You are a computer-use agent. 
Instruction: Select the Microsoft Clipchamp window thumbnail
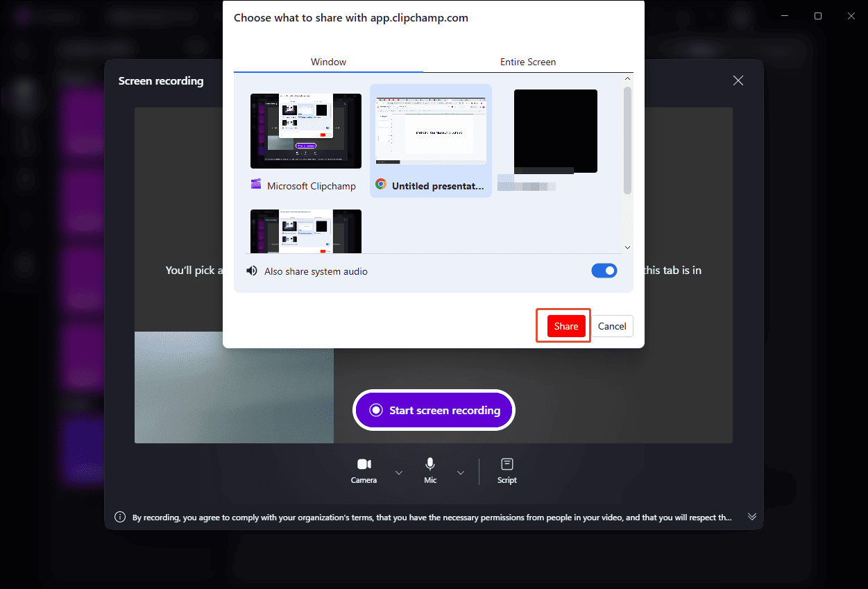tap(305, 130)
